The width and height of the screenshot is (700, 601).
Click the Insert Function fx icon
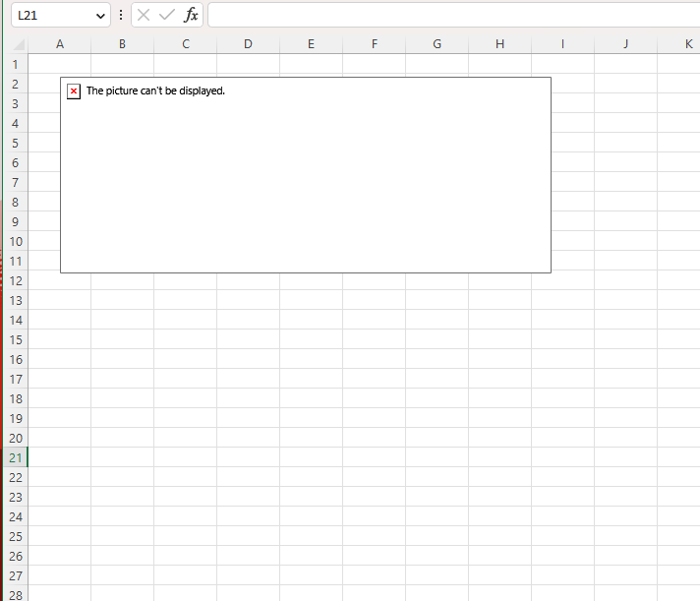[191, 15]
